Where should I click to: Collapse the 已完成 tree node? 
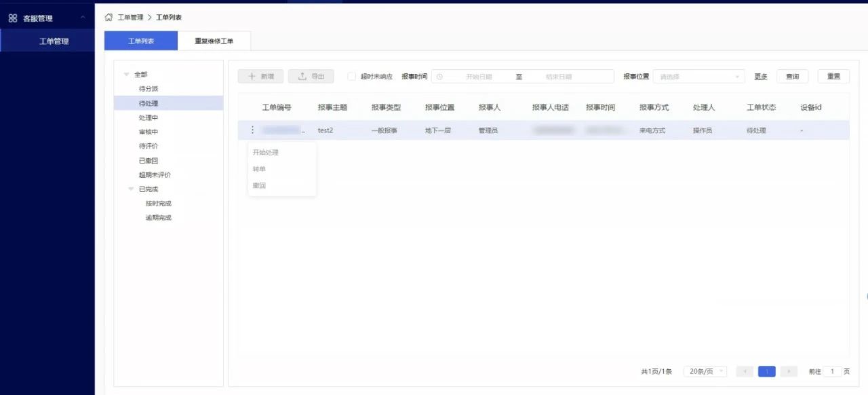tap(130, 189)
